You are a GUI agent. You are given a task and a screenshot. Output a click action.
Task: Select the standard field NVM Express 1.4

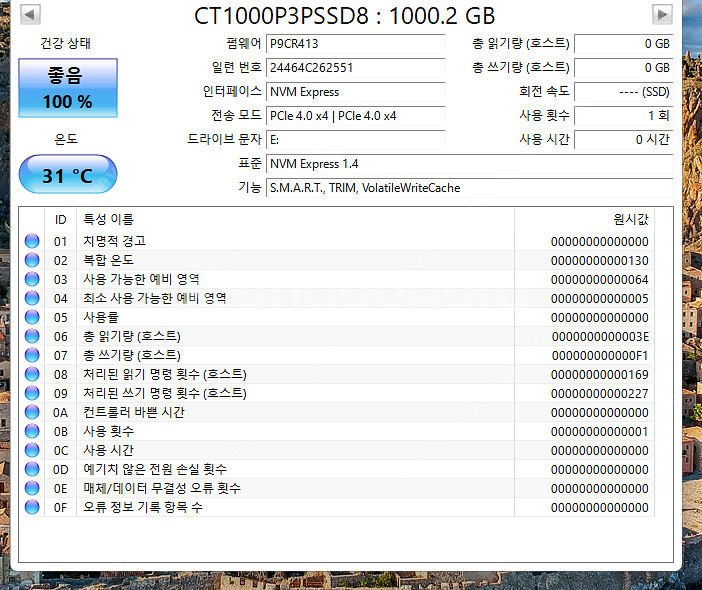tap(470, 164)
